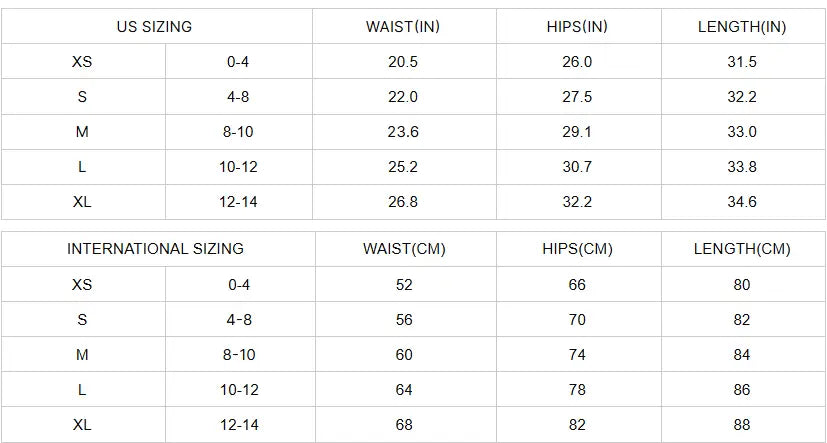Click the 84 length centimeter value

(x=742, y=355)
